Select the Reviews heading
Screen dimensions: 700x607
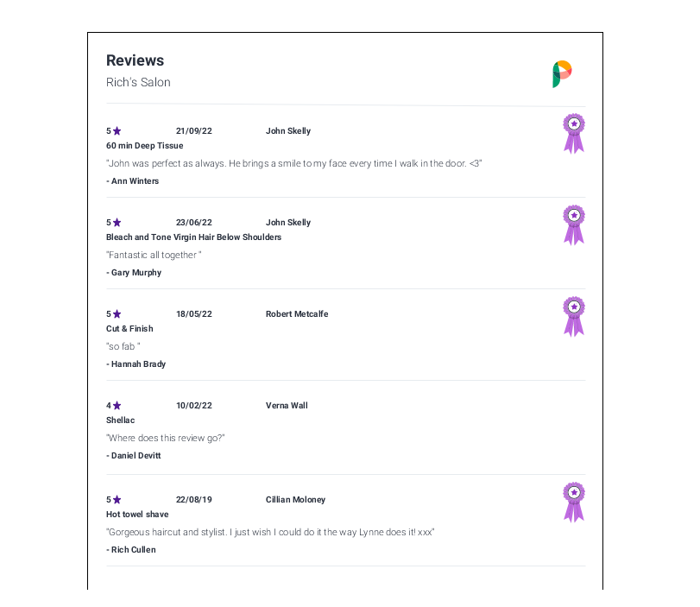tap(135, 60)
